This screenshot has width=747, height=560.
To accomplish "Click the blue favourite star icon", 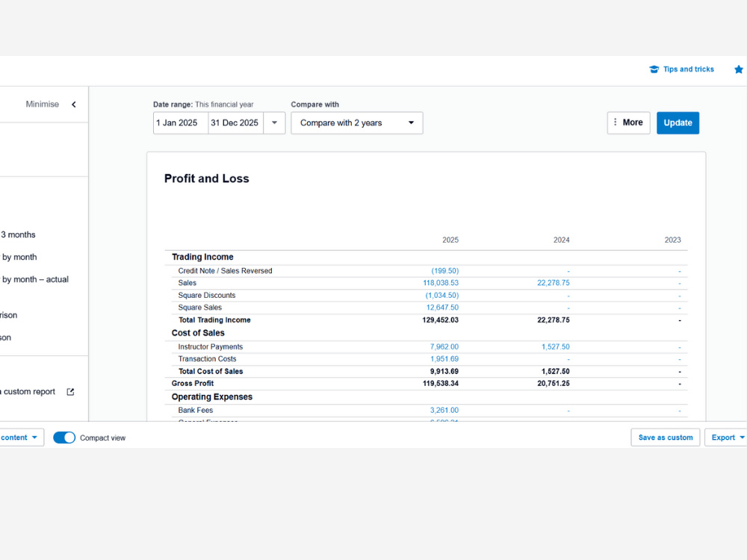I will click(739, 69).
